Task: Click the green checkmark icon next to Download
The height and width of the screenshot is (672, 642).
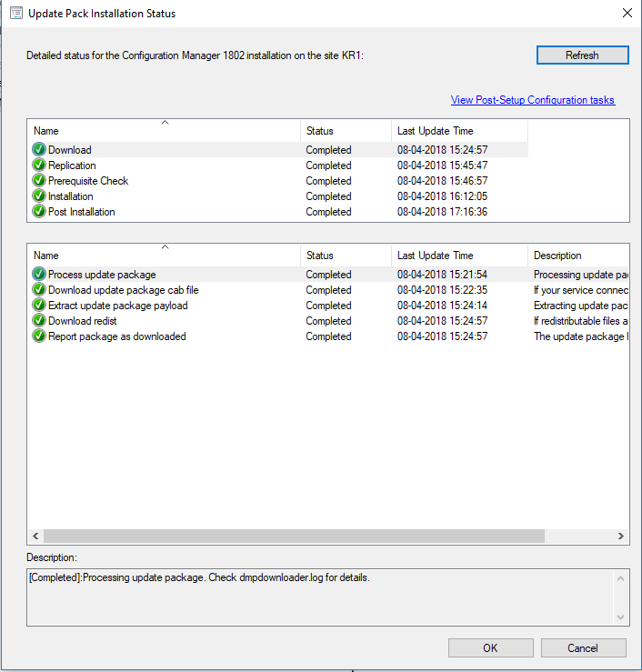Action: (x=39, y=149)
